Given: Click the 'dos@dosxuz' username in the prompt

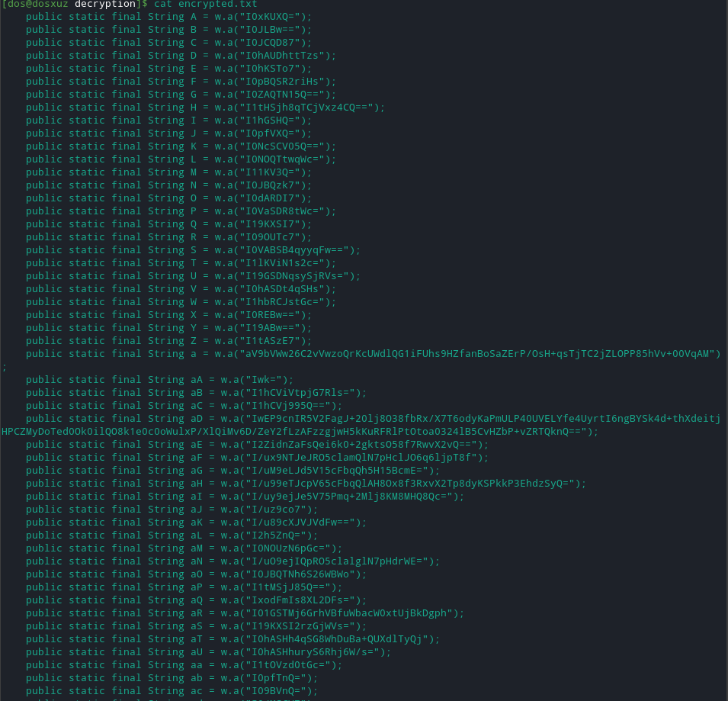Looking at the screenshot, I should pyautogui.click(x=37, y=4).
